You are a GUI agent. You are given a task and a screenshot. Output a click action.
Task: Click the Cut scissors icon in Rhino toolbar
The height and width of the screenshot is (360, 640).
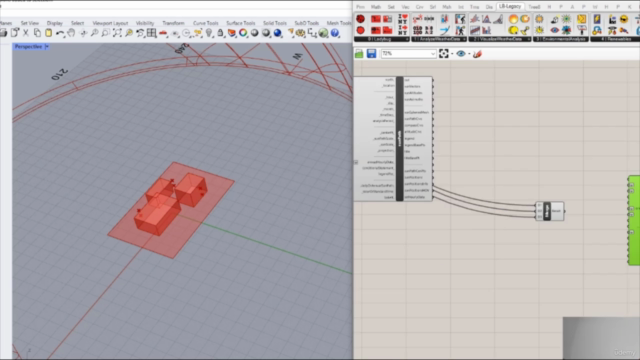(x=26, y=33)
